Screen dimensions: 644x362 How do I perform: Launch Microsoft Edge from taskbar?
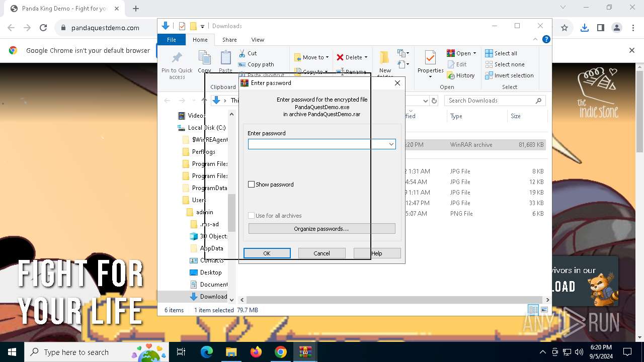click(207, 352)
